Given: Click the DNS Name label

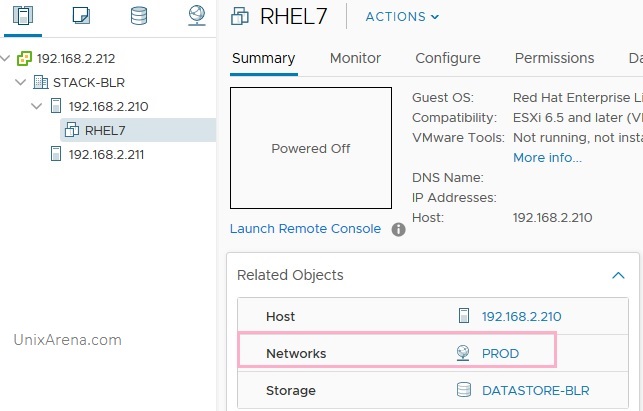Looking at the screenshot, I should click(448, 178).
